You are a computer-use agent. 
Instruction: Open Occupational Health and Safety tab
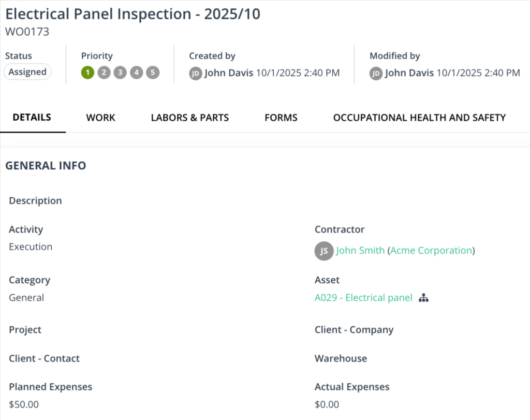click(x=419, y=118)
